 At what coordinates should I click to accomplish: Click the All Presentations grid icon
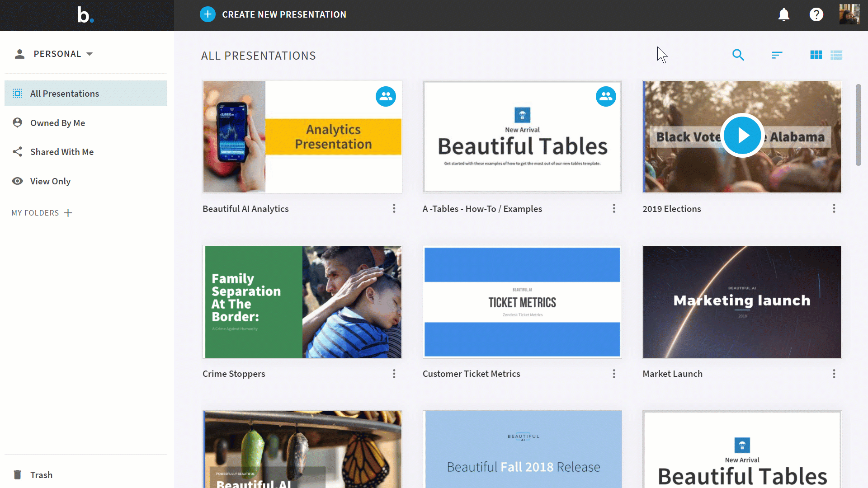coord(18,94)
